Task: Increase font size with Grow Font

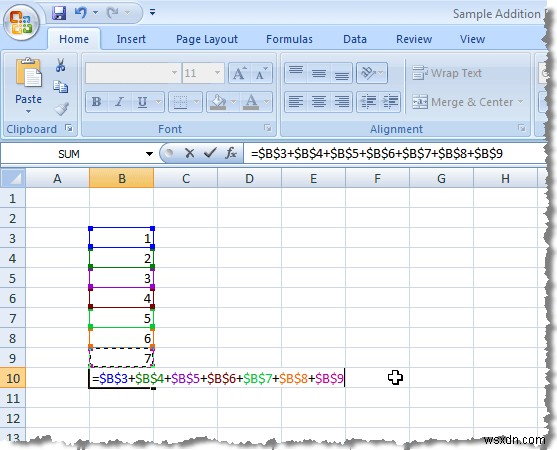Action: 239,73
